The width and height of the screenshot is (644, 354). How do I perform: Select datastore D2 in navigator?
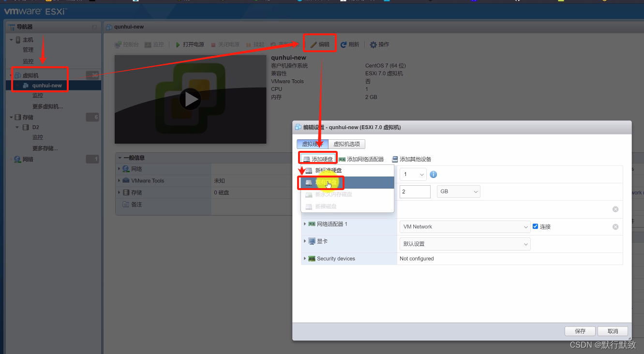36,128
